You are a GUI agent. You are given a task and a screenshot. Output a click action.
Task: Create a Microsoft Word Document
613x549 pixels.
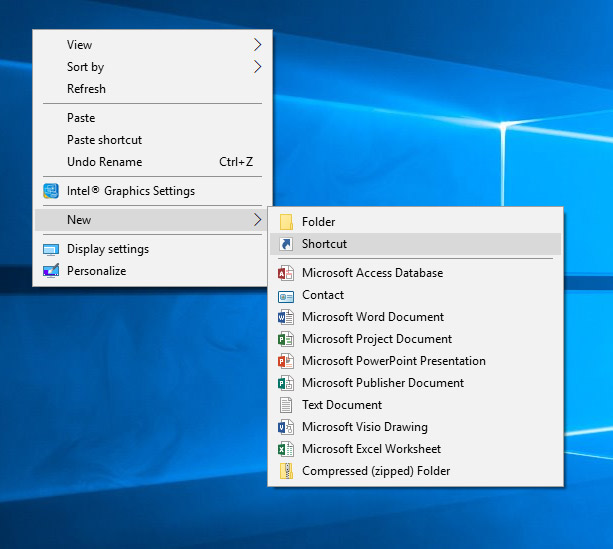pos(416,317)
